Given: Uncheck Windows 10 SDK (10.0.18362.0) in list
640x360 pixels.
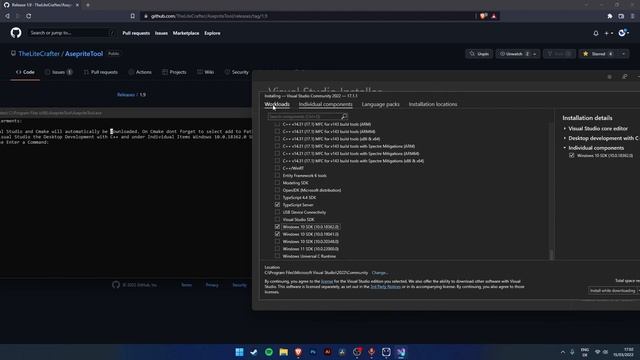Looking at the screenshot, I should tap(277, 227).
